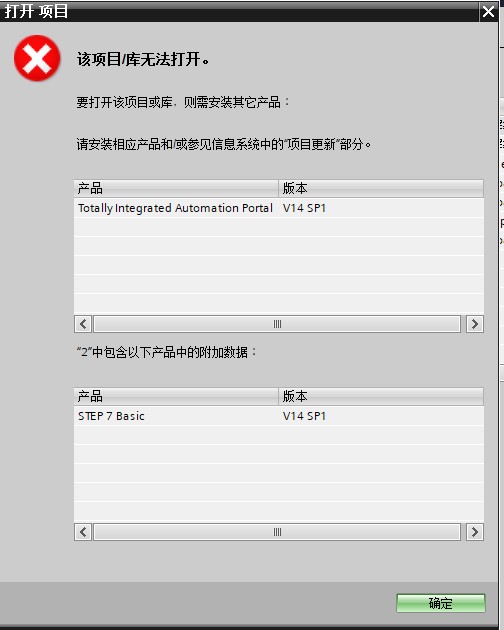
Task: Close the 打开 项目 dialog window
Action: click(488, 11)
